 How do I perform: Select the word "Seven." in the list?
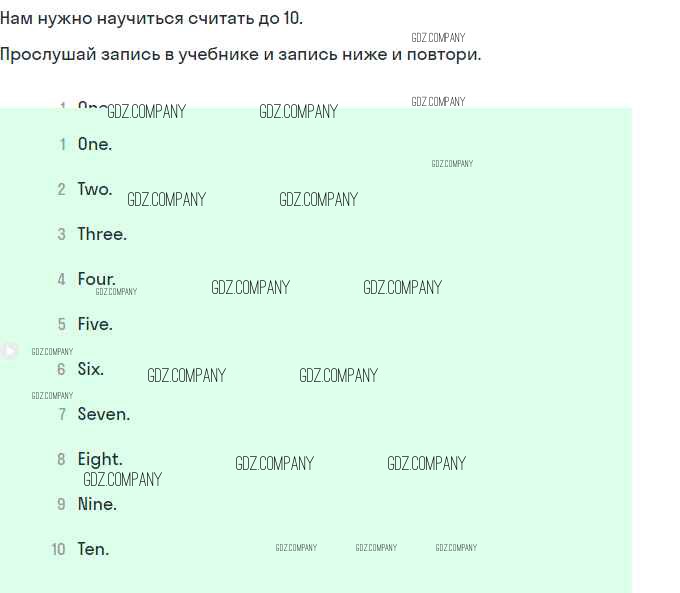point(104,414)
